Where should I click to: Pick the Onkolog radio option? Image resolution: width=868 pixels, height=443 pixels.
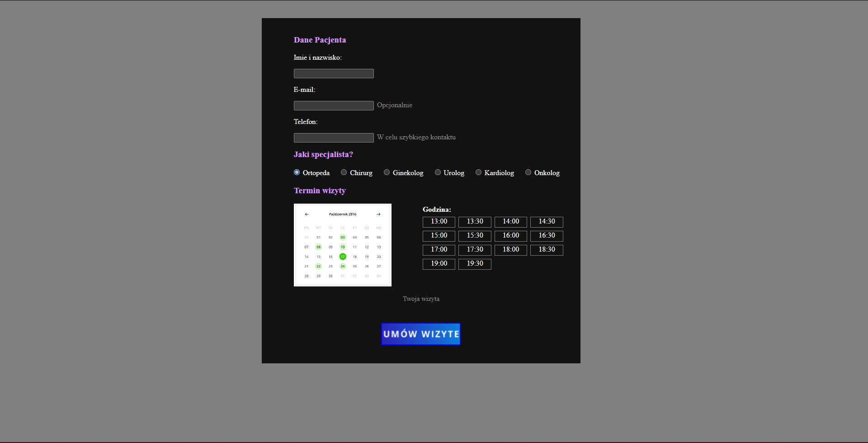[528, 172]
